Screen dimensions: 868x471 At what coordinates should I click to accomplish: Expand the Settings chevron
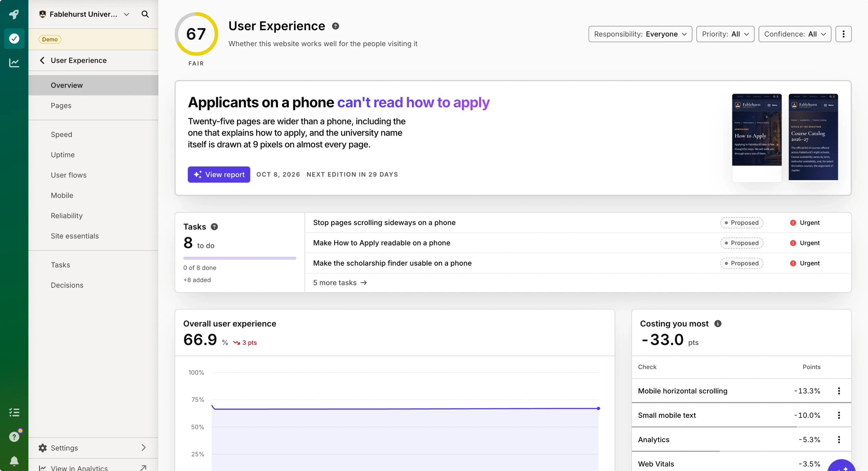pos(143,448)
